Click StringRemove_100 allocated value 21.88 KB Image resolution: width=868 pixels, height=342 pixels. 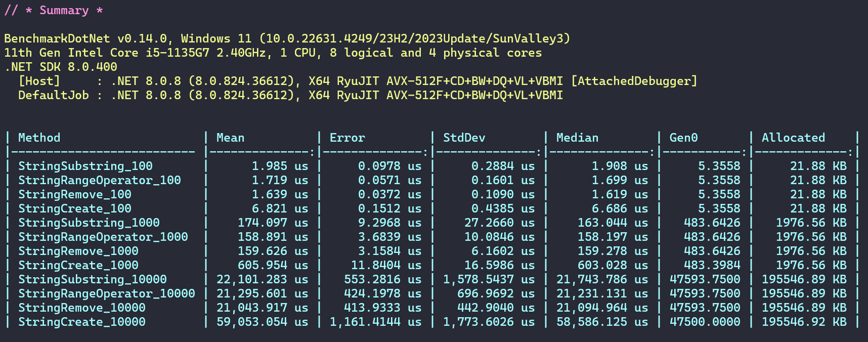[818, 194]
